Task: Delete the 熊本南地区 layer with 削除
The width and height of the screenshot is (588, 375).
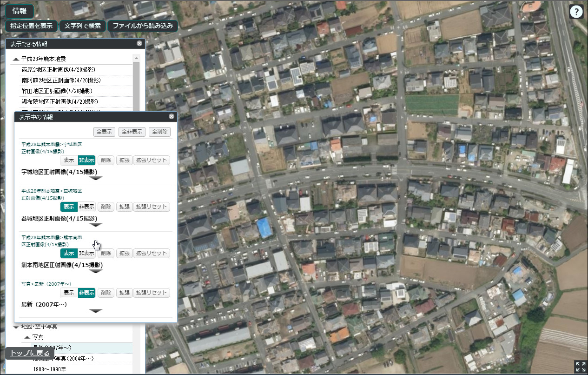Action: (106, 253)
